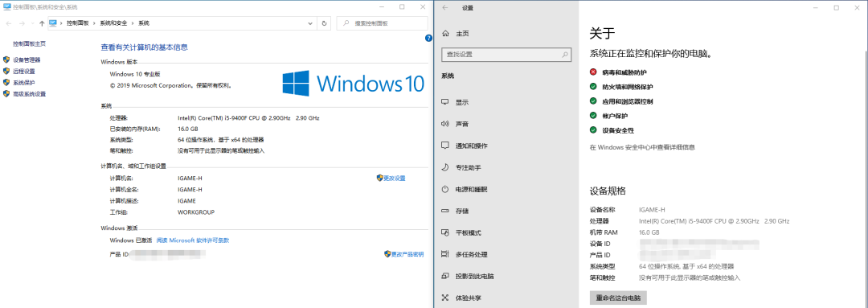The width and height of the screenshot is (868, 308).
Task: Click the search magnifier in Control Panel
Action: tap(346, 23)
